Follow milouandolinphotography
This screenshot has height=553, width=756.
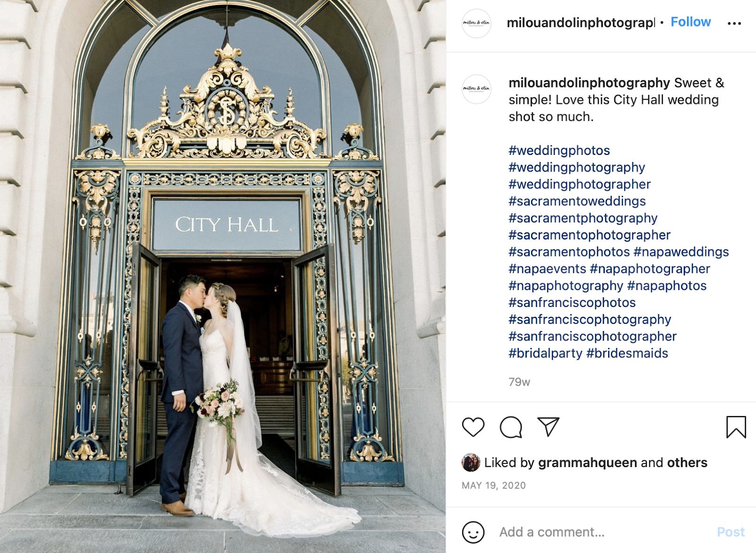[x=690, y=22]
